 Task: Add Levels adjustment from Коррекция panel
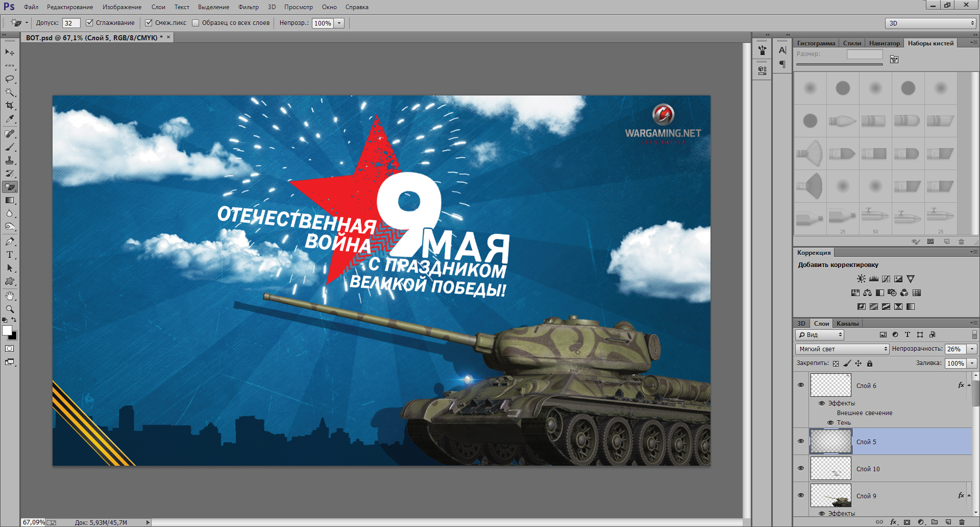(x=874, y=279)
